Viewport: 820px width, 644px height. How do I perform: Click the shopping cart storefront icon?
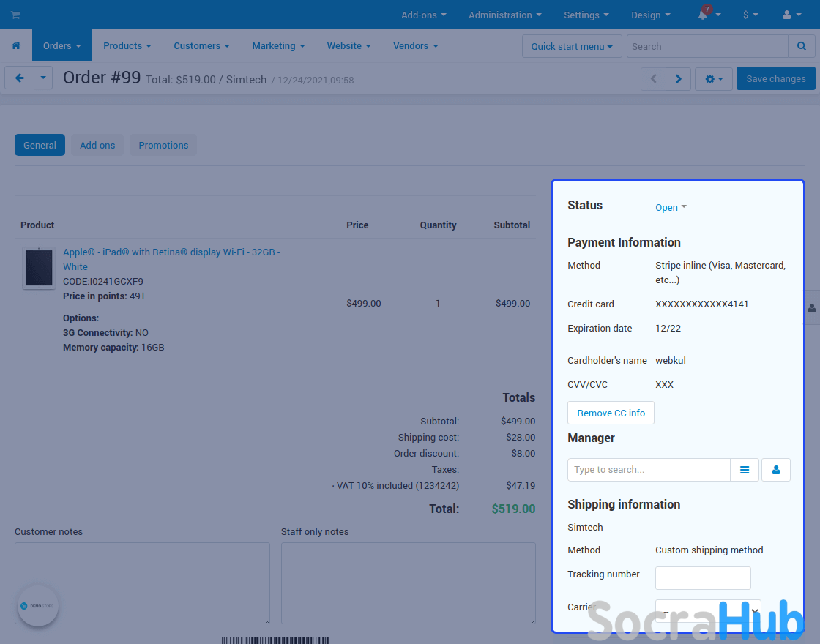(x=15, y=15)
